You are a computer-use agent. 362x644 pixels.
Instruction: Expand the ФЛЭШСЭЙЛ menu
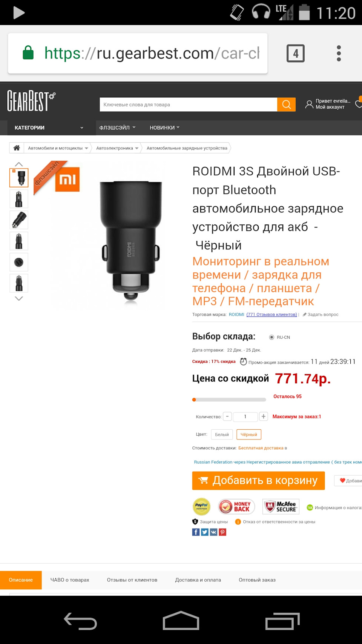pyautogui.click(x=117, y=128)
